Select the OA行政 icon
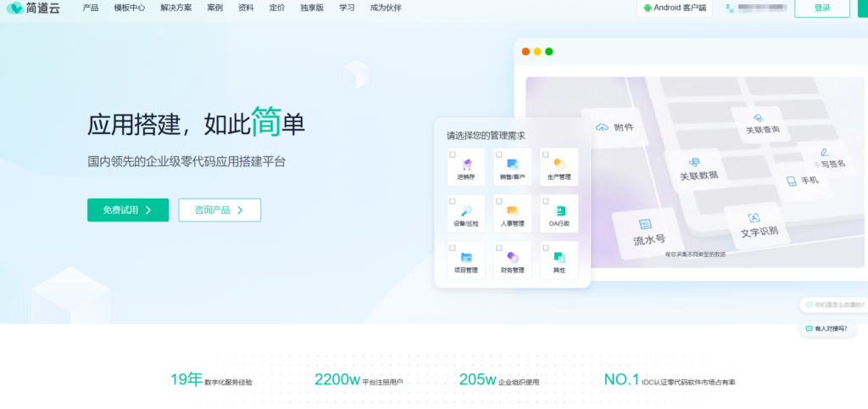The height and width of the screenshot is (409, 868). (559, 210)
